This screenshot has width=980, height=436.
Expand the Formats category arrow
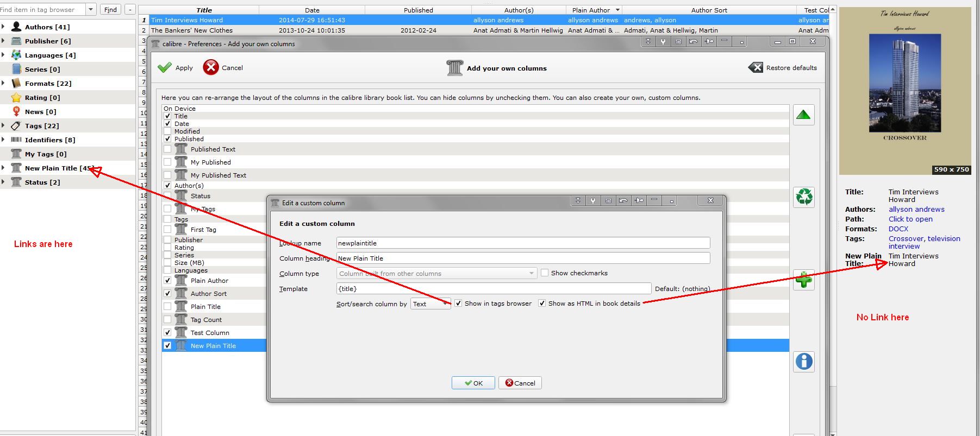3,83
